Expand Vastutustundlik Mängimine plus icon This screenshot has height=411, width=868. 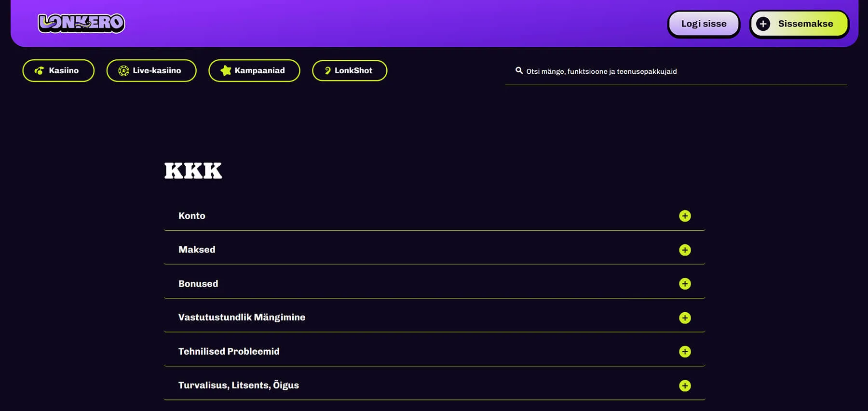(685, 318)
